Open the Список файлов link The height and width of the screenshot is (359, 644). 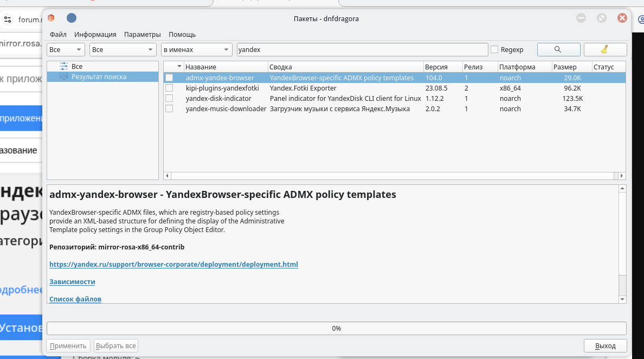pos(75,299)
